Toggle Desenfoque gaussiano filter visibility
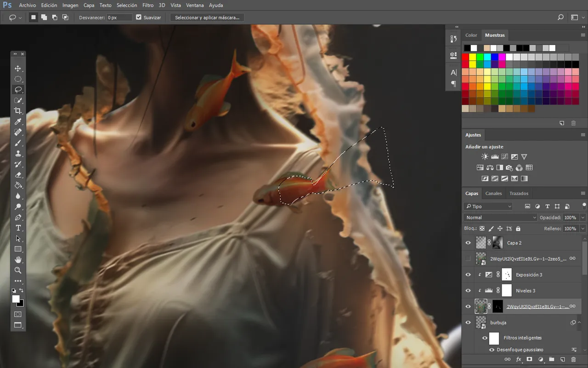The height and width of the screenshot is (368, 588). tap(492, 350)
